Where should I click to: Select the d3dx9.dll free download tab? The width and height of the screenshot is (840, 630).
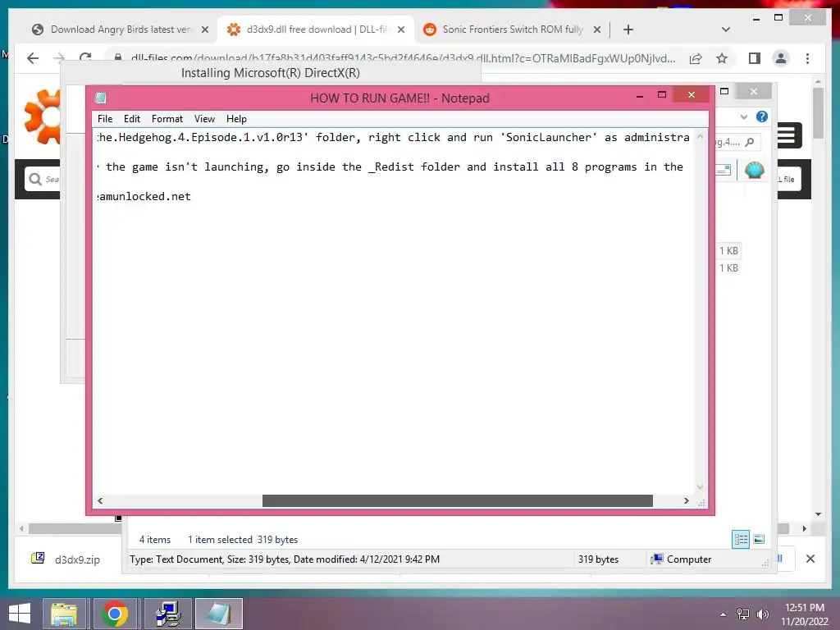coord(316,30)
